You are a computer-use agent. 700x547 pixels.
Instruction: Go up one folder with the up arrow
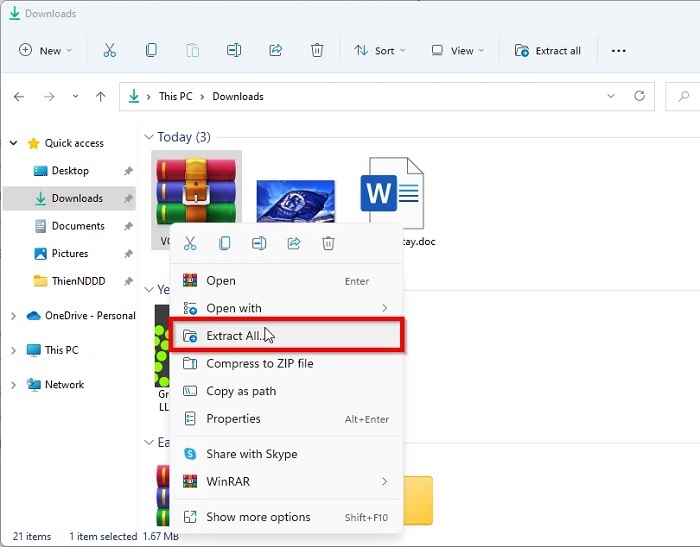click(x=100, y=97)
